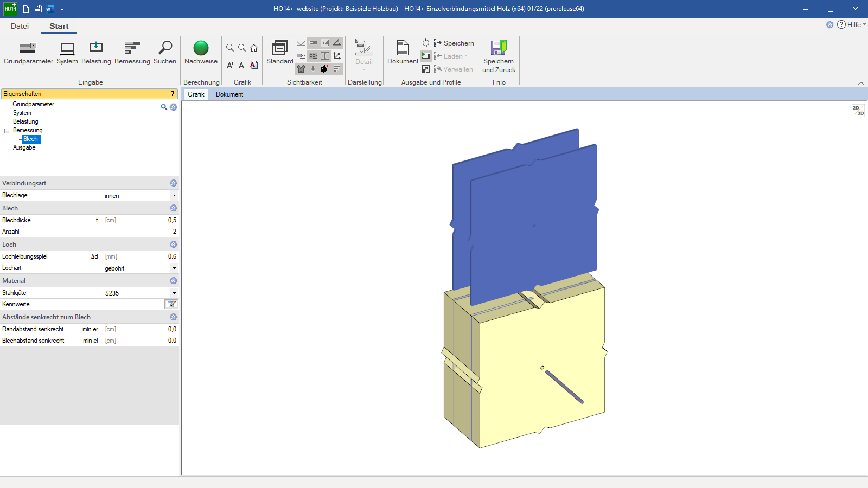Switch to the Grafik view tab
Viewport: 868px width, 488px height.
[196, 94]
